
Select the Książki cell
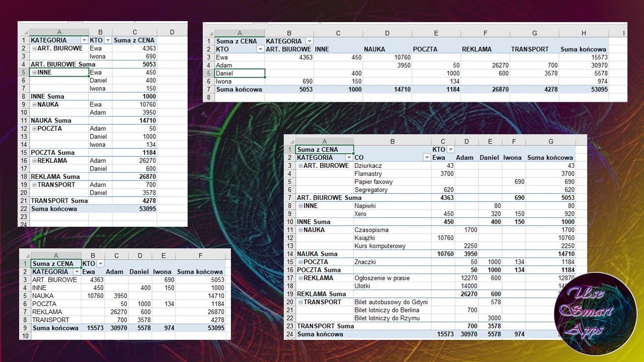coord(392,238)
